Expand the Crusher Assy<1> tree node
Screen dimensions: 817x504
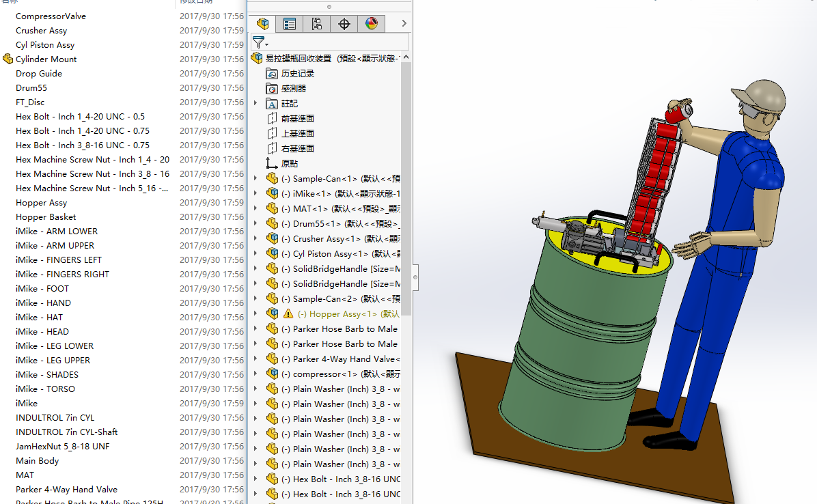click(255, 239)
